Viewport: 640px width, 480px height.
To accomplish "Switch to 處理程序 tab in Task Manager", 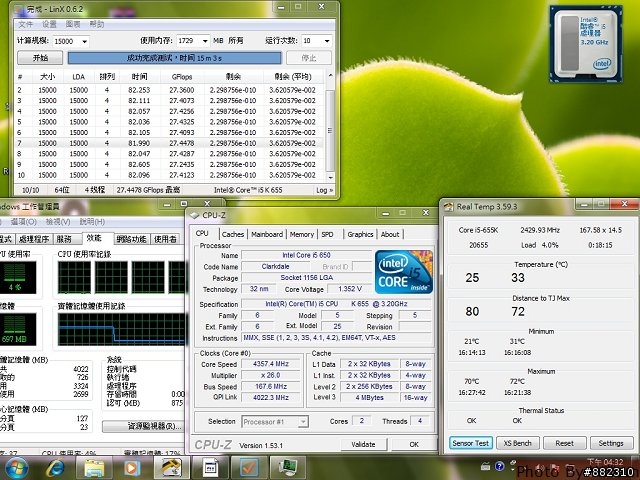I will pyautogui.click(x=33, y=239).
